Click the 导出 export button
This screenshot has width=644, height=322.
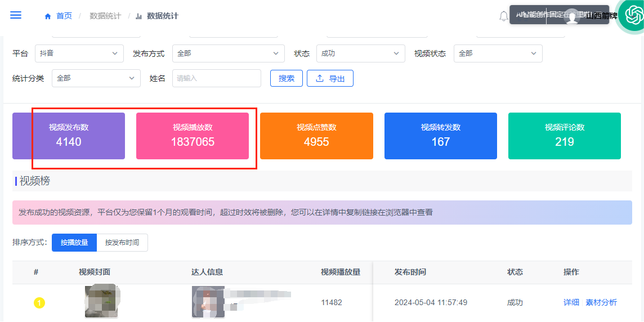pos(330,78)
